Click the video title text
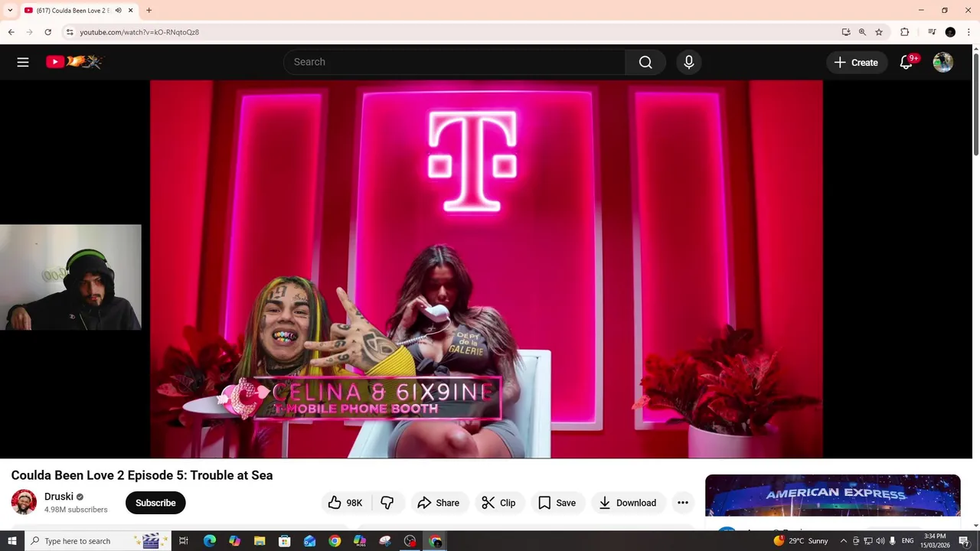This screenshot has height=551, width=980. click(x=142, y=475)
